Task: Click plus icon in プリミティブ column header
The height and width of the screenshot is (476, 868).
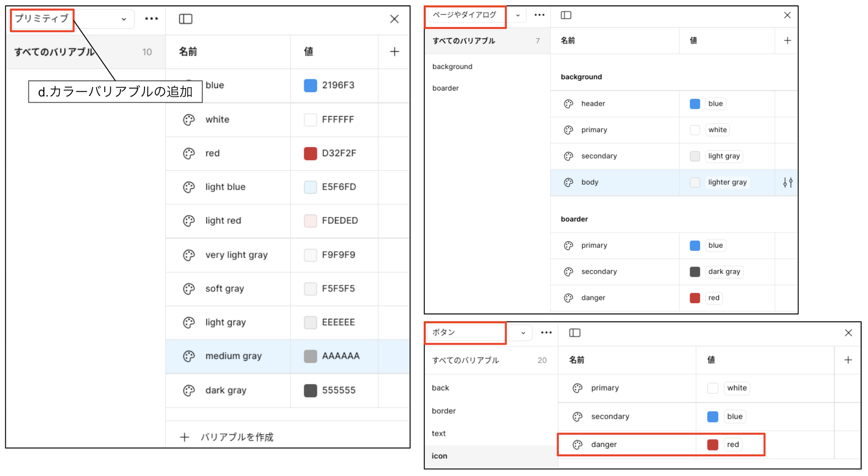Action: pyautogui.click(x=394, y=52)
